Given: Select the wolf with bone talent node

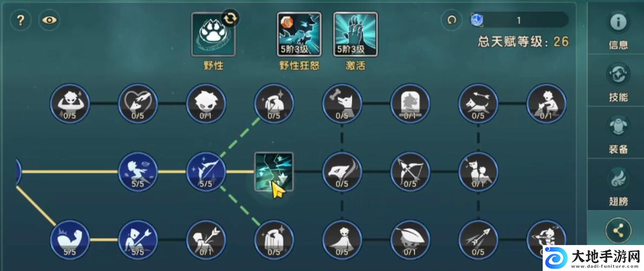Looking at the screenshot, I should tap(342, 103).
